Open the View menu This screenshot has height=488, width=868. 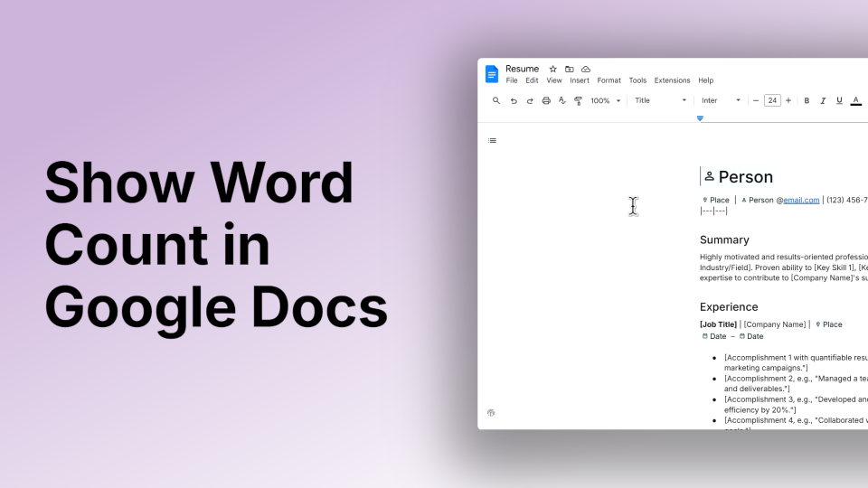554,80
